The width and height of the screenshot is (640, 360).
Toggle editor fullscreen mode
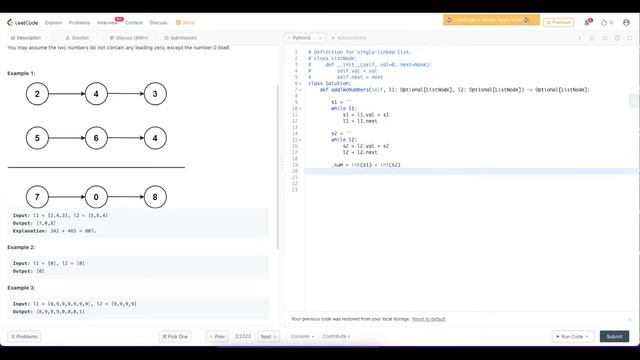630,38
